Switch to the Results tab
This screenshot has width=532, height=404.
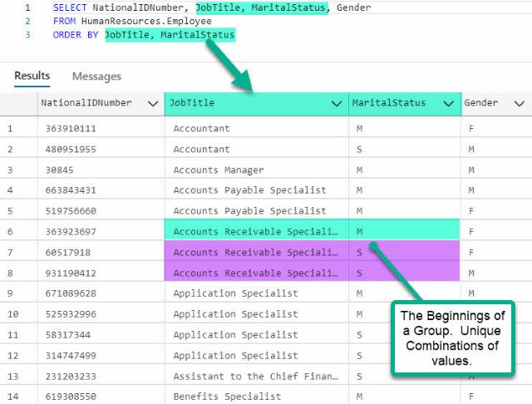[32, 76]
